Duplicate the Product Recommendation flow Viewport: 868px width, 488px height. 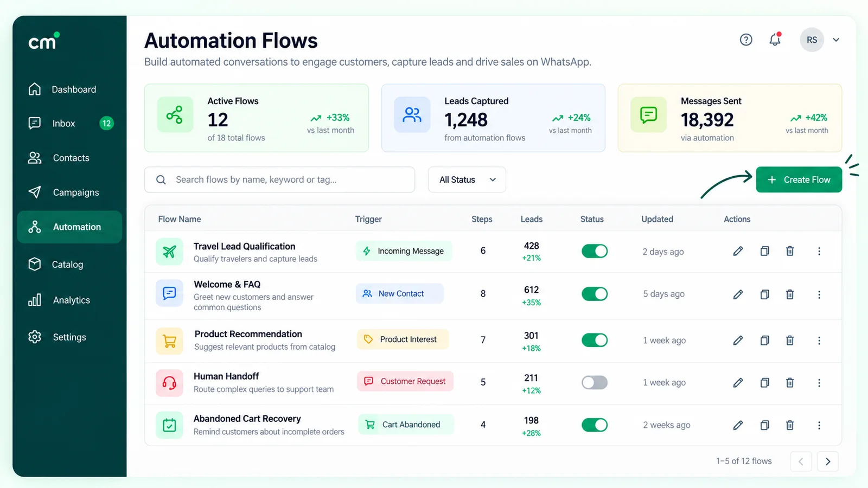(764, 341)
